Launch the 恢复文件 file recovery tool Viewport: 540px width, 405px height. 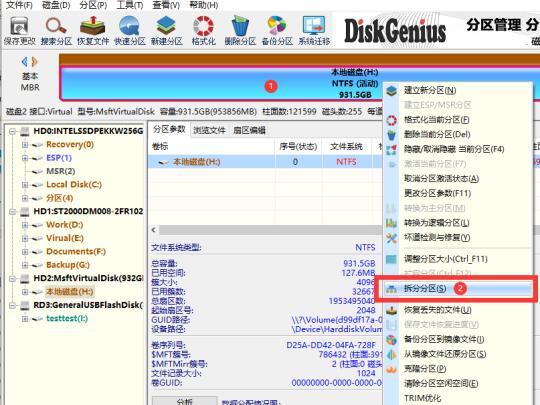(x=93, y=31)
